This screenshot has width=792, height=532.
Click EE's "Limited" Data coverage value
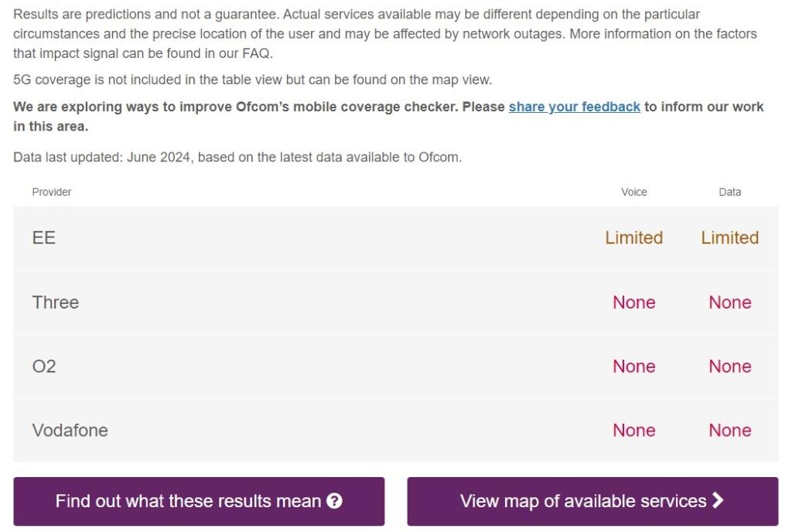[729, 238]
